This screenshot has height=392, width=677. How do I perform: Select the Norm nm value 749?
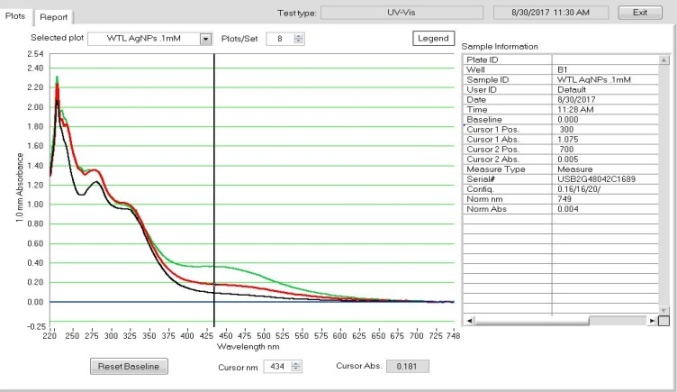564,199
